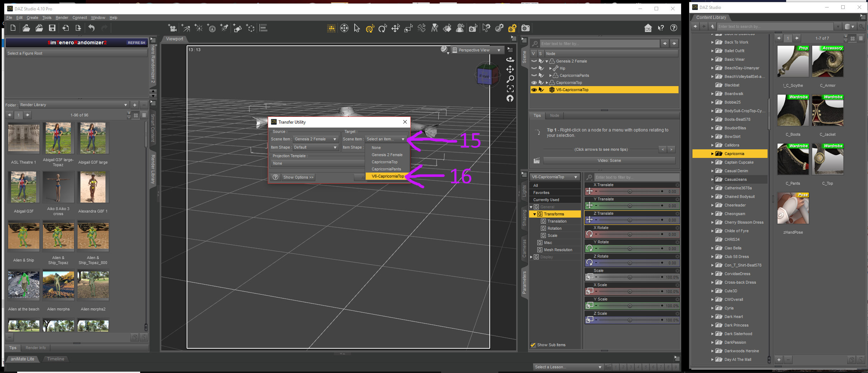Select the Rotate tool in toolbar
Screen dimensions: 868x373
click(x=383, y=28)
